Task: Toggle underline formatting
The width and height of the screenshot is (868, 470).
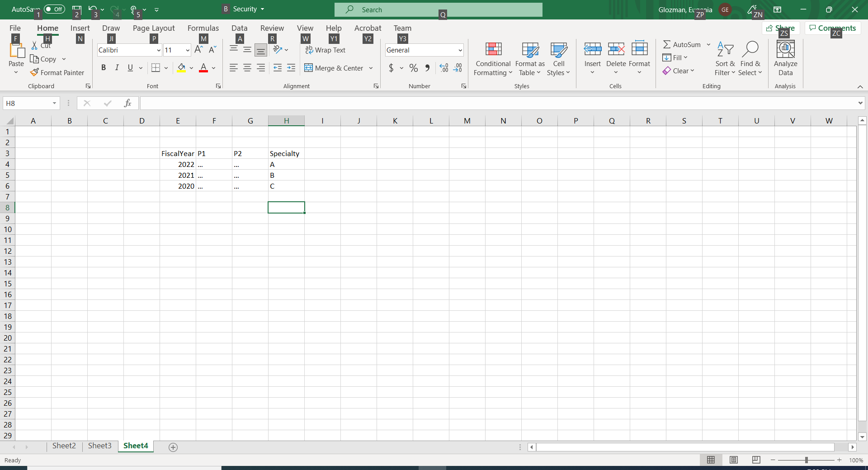Action: pos(129,67)
